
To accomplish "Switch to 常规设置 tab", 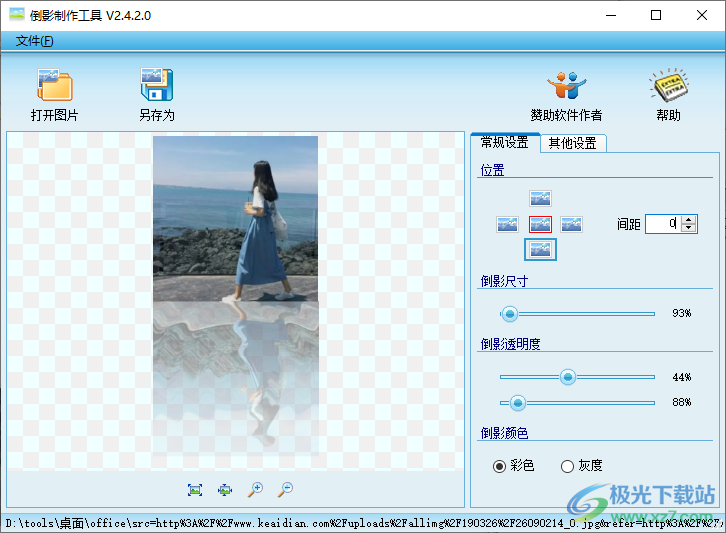I will click(505, 143).
